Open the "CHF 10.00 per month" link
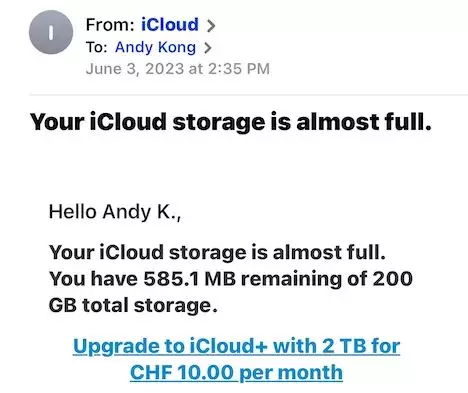 pos(236,372)
